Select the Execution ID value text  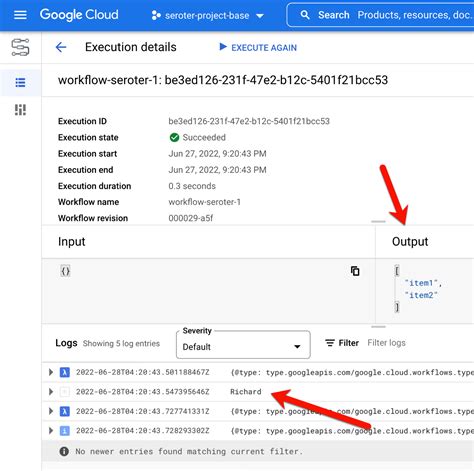coord(249,121)
